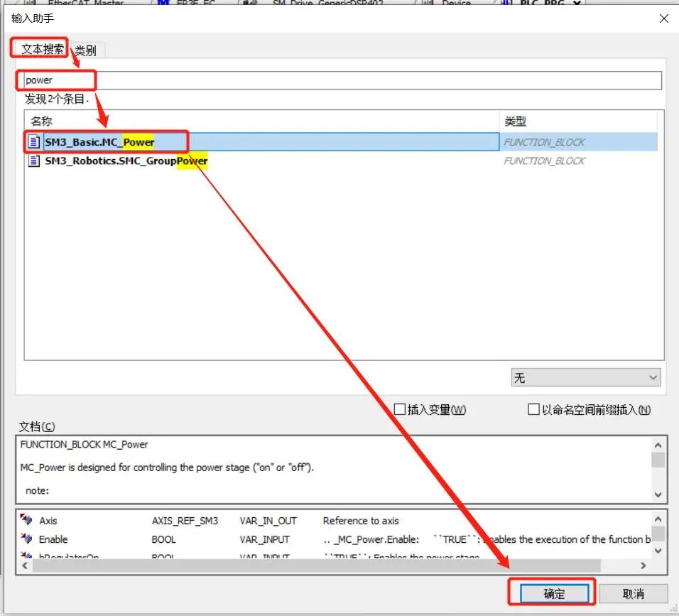Select the SM3_Robotics.SMC_GroupPower entry
The width and height of the screenshot is (679, 616).
126,161
